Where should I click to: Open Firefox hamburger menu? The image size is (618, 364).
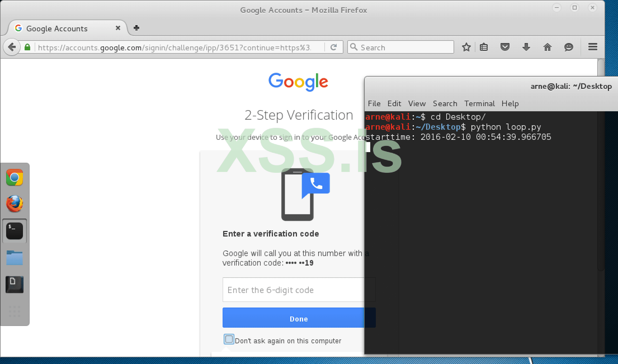click(593, 47)
